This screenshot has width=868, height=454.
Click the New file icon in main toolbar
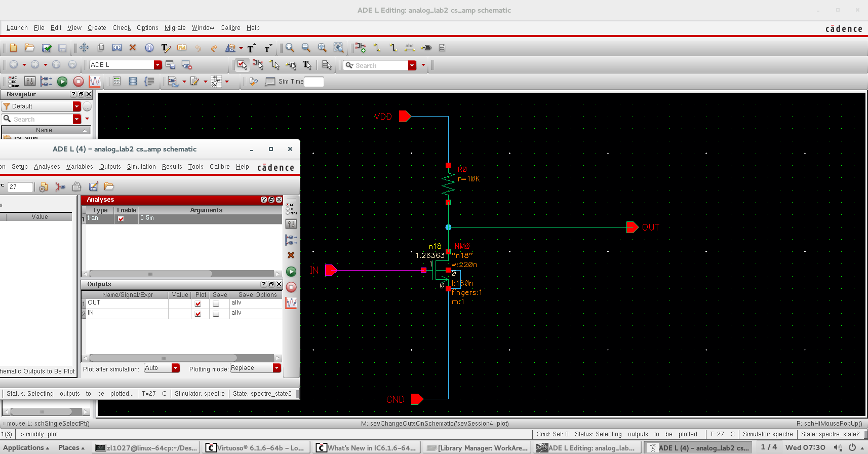pos(13,48)
